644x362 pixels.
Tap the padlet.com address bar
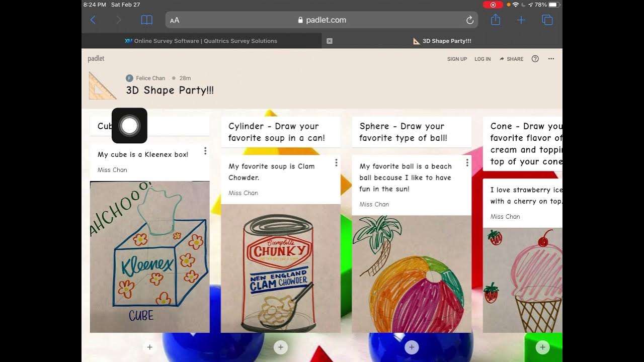[x=322, y=20]
